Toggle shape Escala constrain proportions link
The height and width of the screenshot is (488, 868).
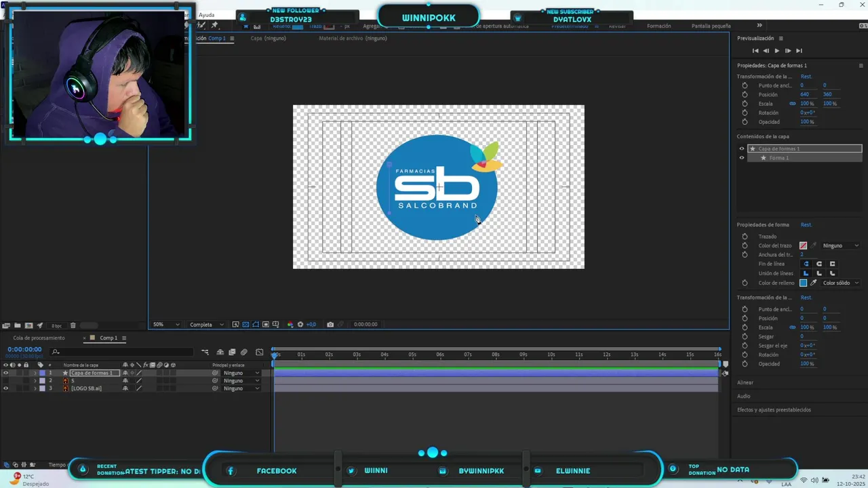click(793, 327)
